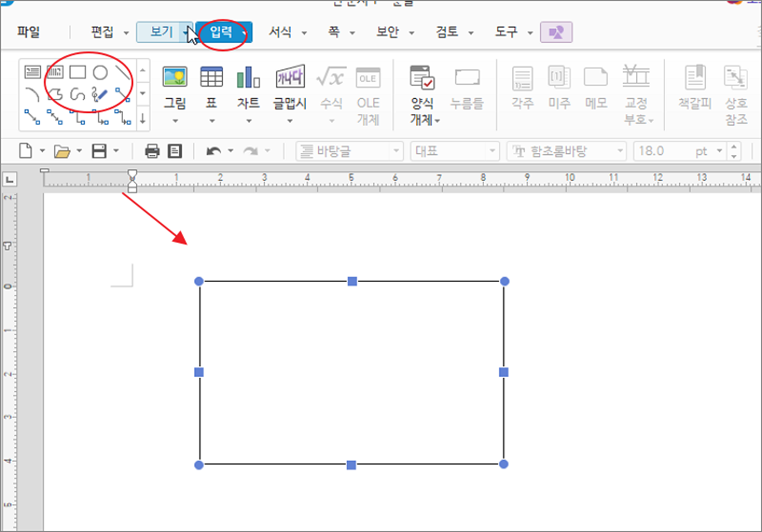The height and width of the screenshot is (532, 762).
Task: Click the 그림 picture insert icon
Action: point(175,77)
